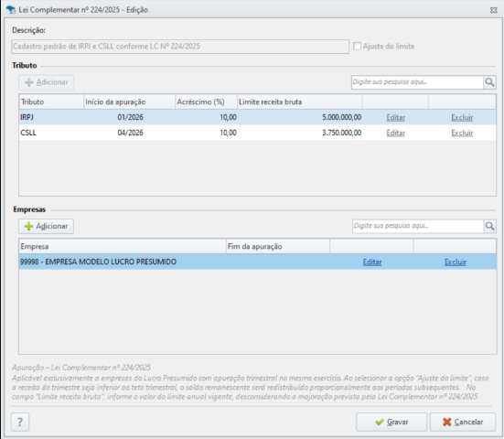
Task: Click Excluir link for CSLL row
Action: pyautogui.click(x=462, y=133)
